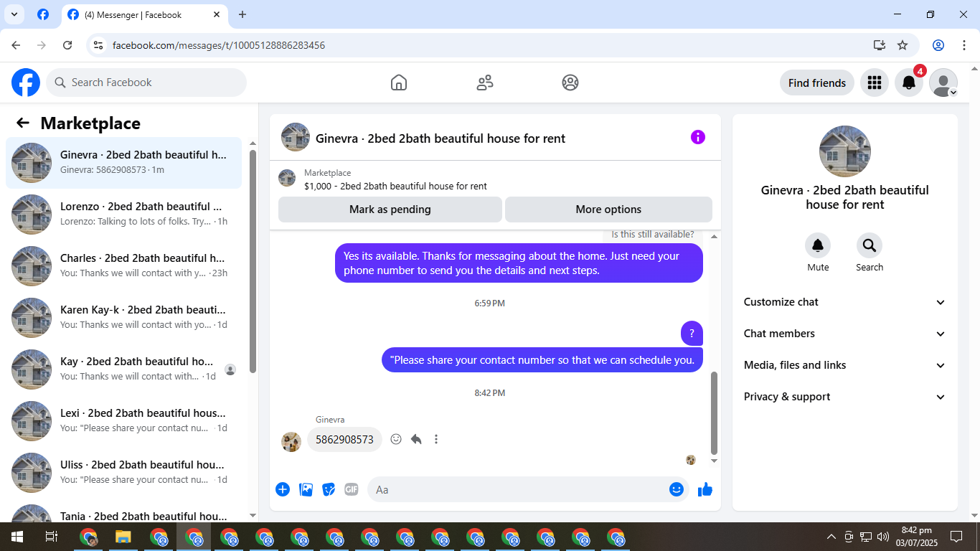Open Facebook Home icon in top navigation
The height and width of the screenshot is (551, 980).
tap(399, 83)
